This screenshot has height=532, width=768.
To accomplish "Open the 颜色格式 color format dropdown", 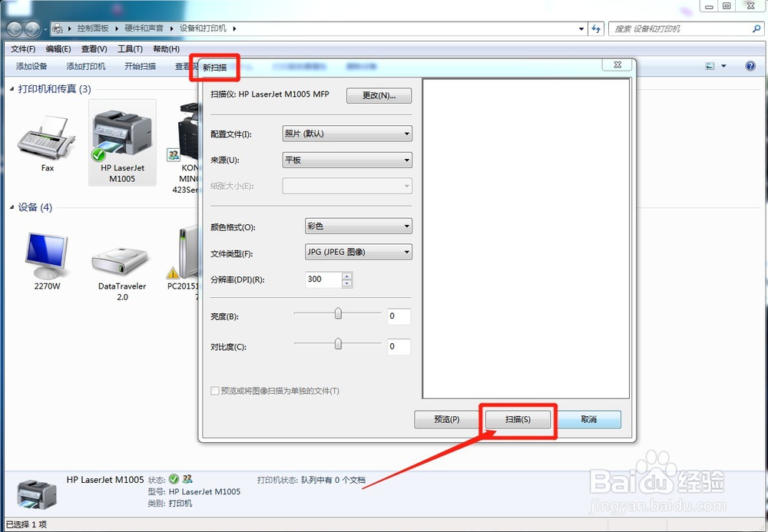I will coord(359,226).
